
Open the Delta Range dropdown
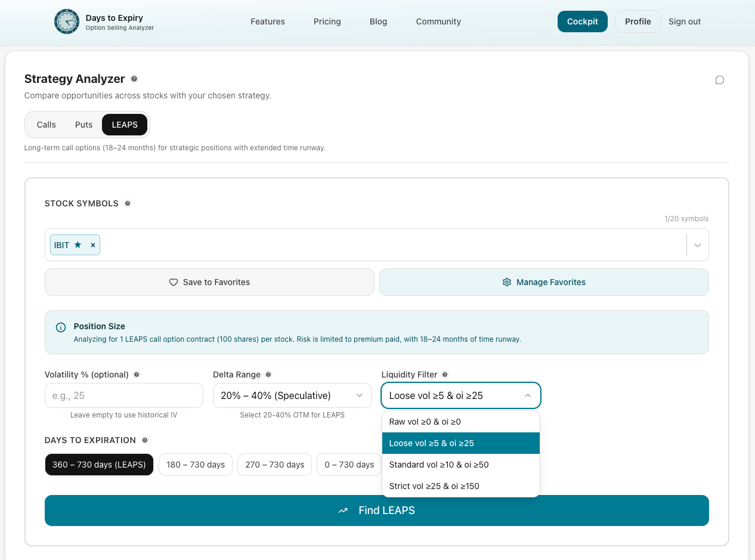coord(292,395)
